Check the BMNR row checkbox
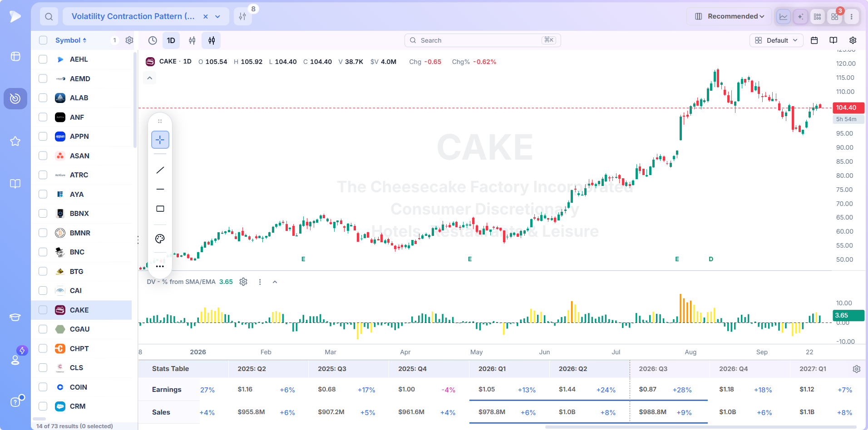This screenshot has height=430, width=868. point(43,233)
